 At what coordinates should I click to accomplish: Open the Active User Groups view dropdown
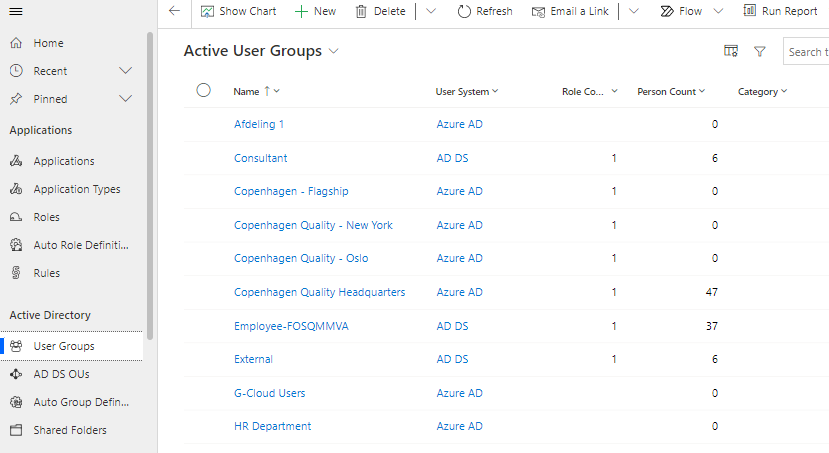[x=334, y=51]
